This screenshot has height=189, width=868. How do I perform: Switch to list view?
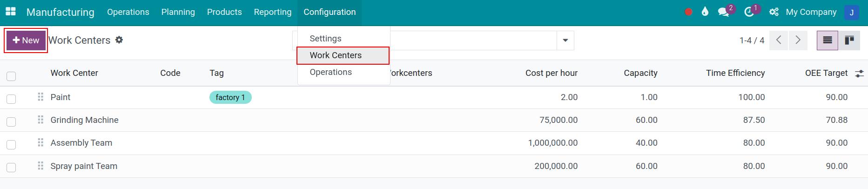pyautogui.click(x=828, y=40)
